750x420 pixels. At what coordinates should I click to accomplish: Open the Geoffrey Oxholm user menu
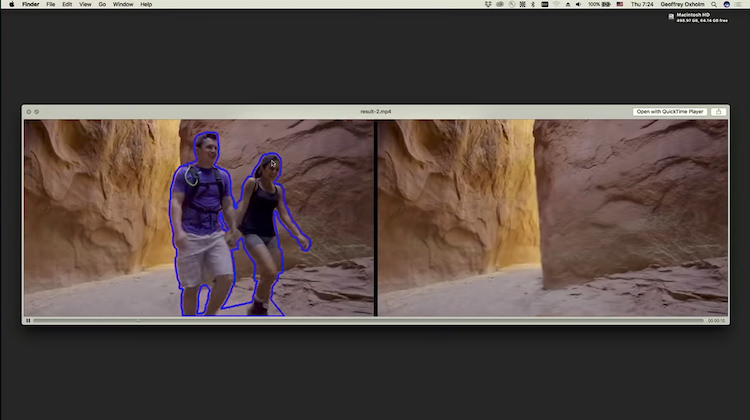[x=683, y=4]
